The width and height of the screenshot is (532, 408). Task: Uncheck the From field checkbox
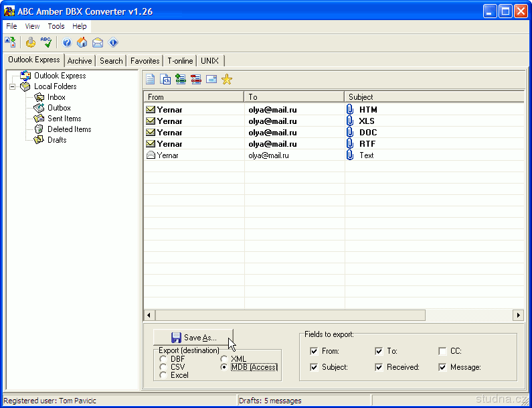point(315,351)
